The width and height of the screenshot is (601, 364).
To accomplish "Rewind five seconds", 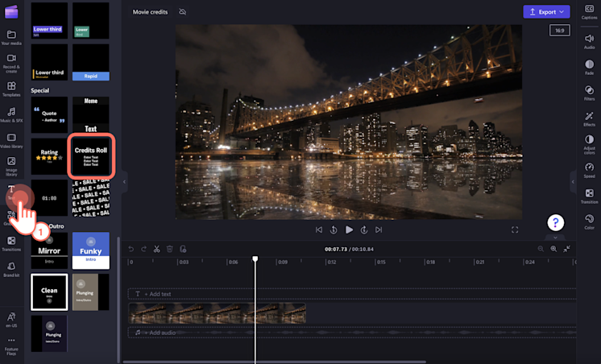I will 334,230.
